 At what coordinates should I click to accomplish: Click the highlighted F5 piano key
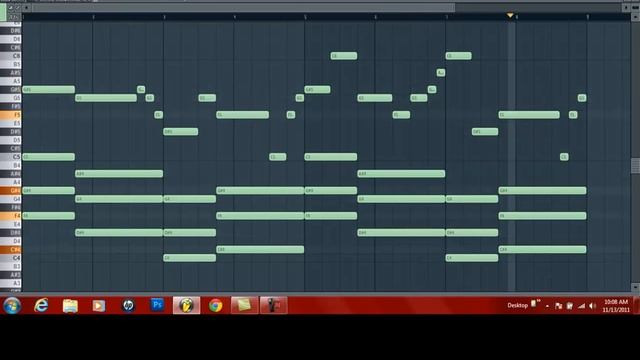[x=11, y=115]
